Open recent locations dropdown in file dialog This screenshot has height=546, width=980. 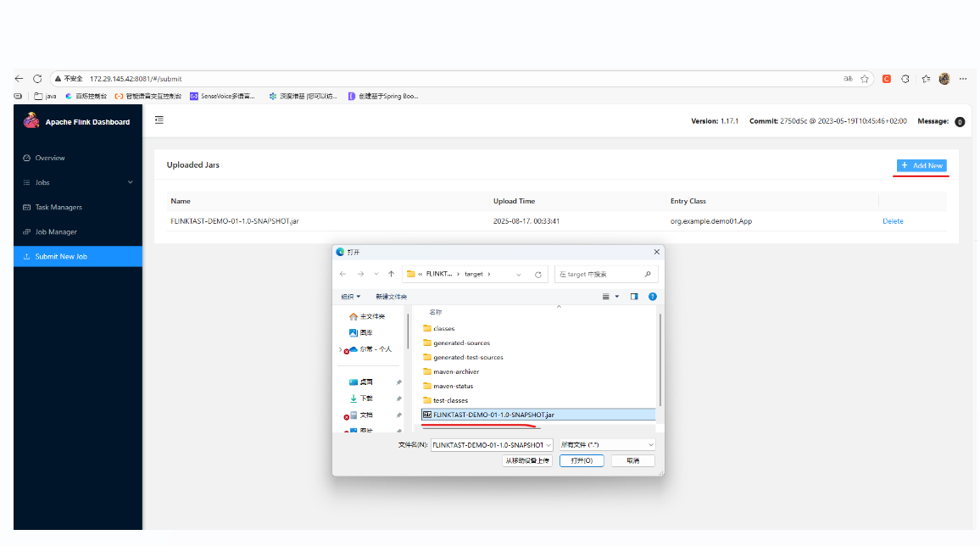[376, 274]
